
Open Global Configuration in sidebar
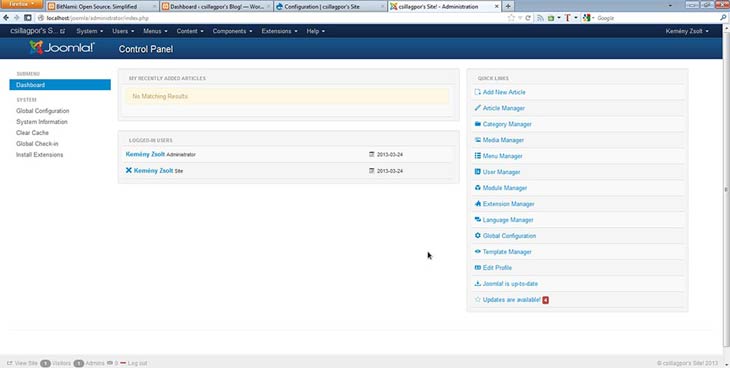click(x=42, y=111)
